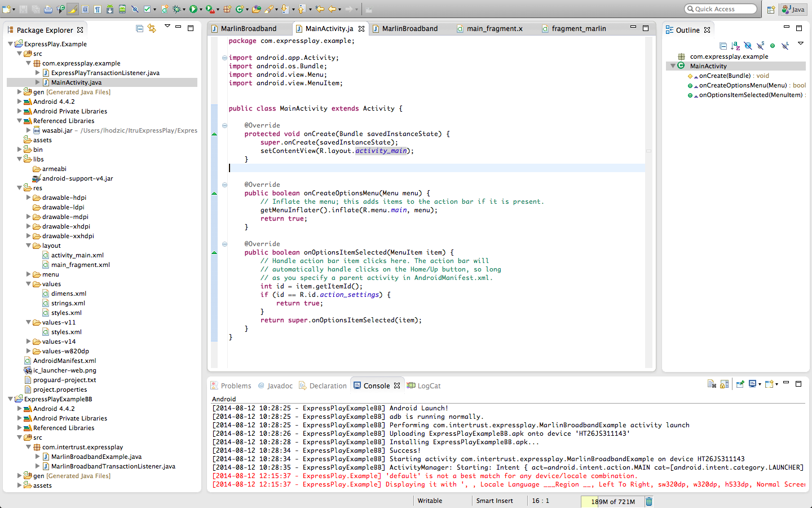Screen dimensions: 812x508
Task: Toggle Link with Editor in Package Explorer
Action: point(152,28)
